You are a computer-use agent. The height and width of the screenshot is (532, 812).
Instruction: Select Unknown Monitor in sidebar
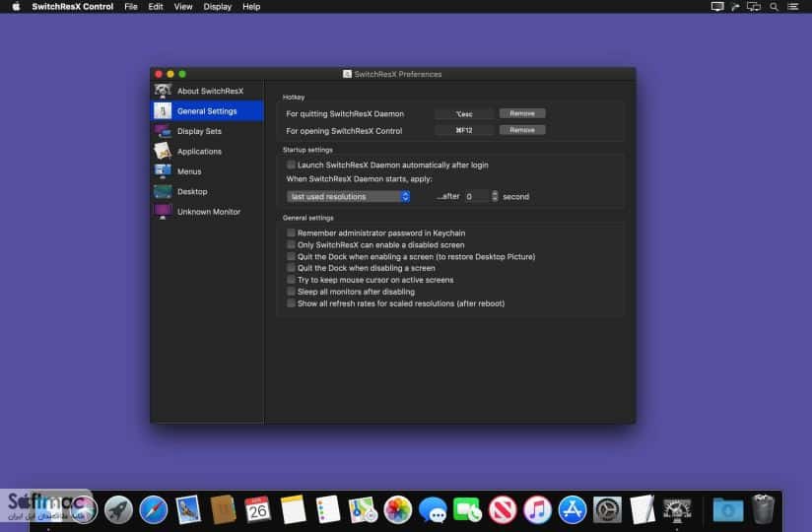pyautogui.click(x=207, y=212)
